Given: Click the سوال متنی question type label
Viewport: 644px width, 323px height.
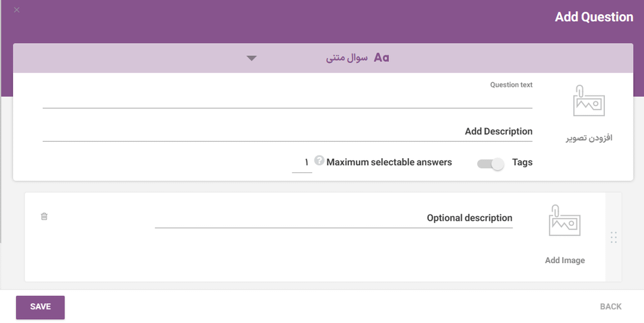Looking at the screenshot, I should [346, 58].
